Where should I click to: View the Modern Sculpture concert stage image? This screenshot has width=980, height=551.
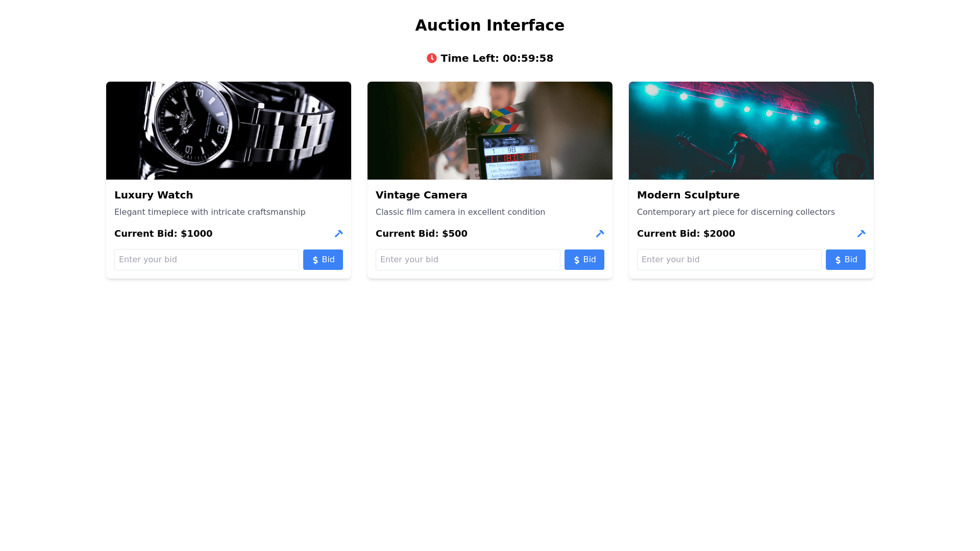751,131
